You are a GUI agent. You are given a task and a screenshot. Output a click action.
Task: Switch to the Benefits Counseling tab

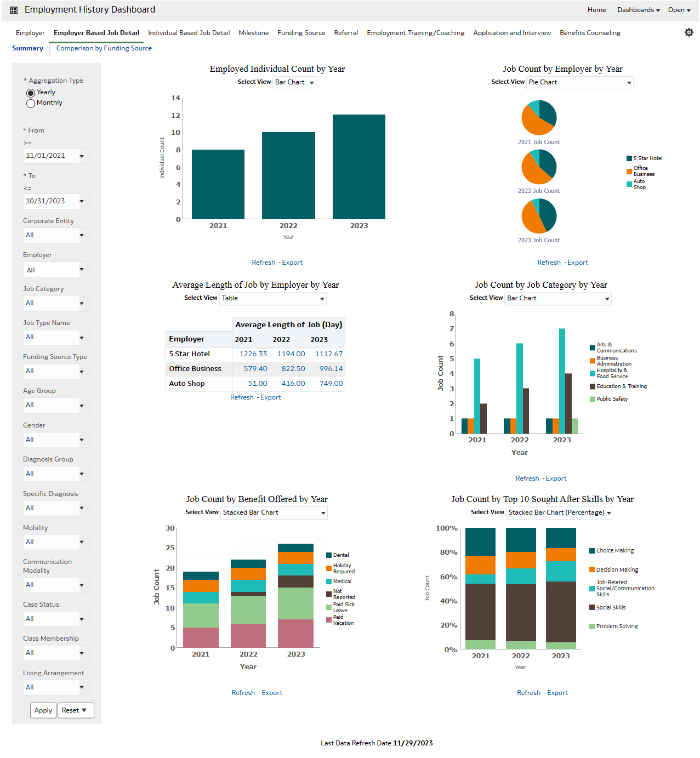pyautogui.click(x=590, y=32)
